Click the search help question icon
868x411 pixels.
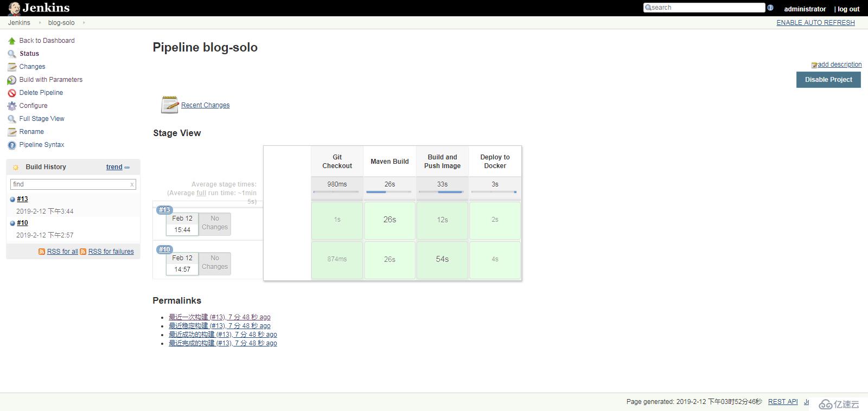(x=770, y=8)
